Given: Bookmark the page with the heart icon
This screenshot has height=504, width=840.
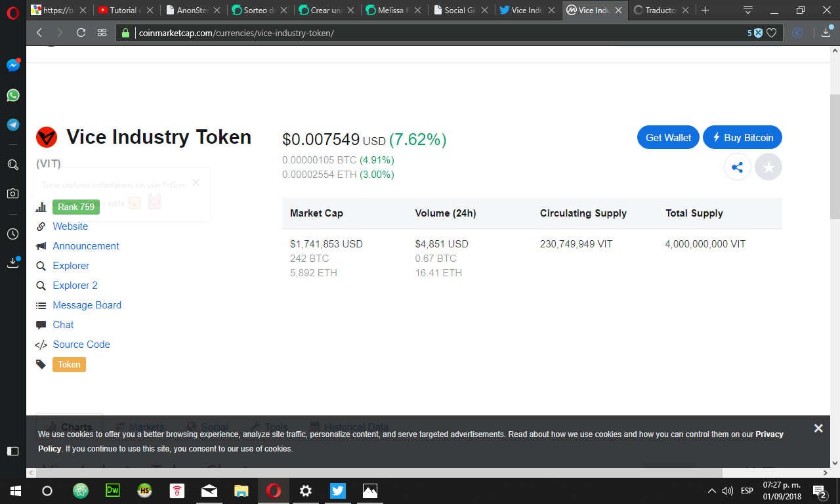Looking at the screenshot, I should [x=772, y=33].
